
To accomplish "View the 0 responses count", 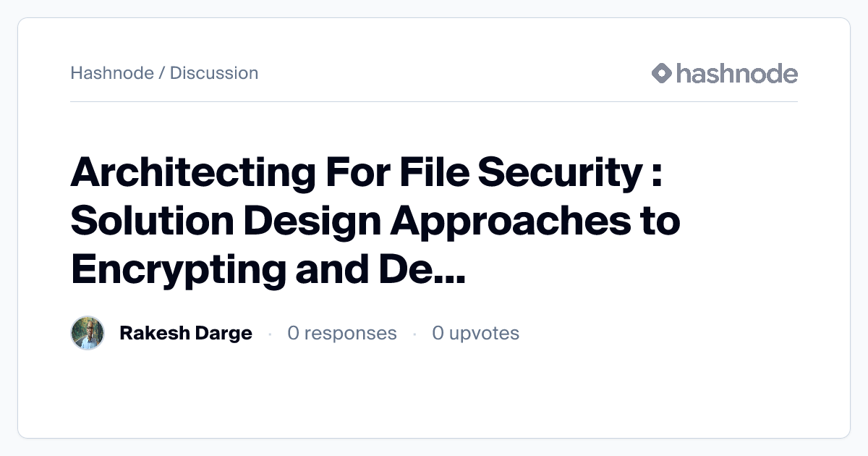I will pos(342,333).
